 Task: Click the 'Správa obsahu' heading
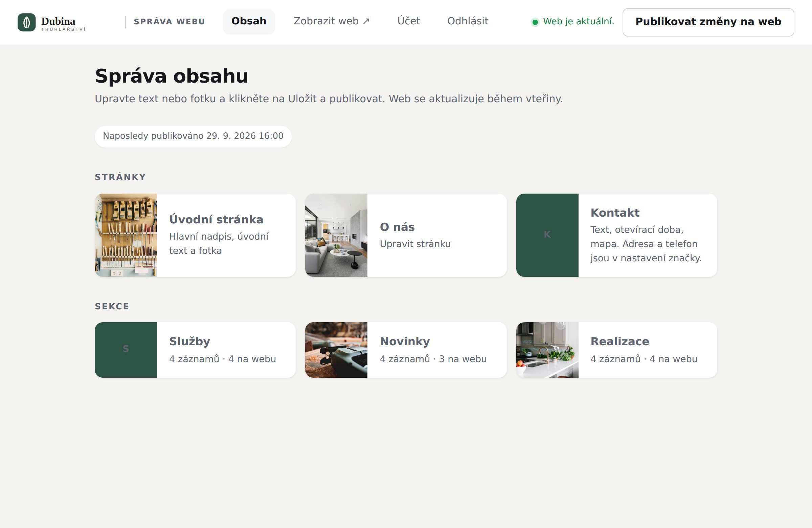tap(172, 76)
